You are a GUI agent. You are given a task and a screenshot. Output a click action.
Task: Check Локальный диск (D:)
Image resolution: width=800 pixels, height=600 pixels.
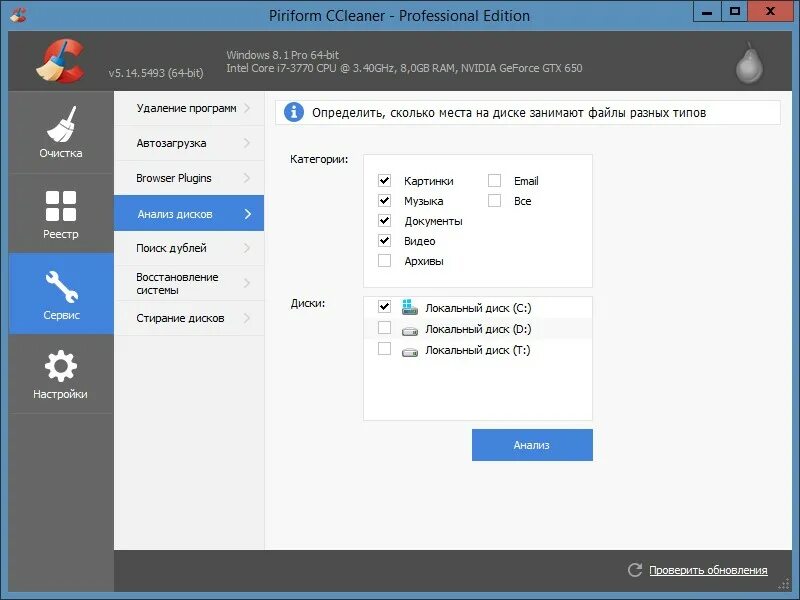(384, 328)
